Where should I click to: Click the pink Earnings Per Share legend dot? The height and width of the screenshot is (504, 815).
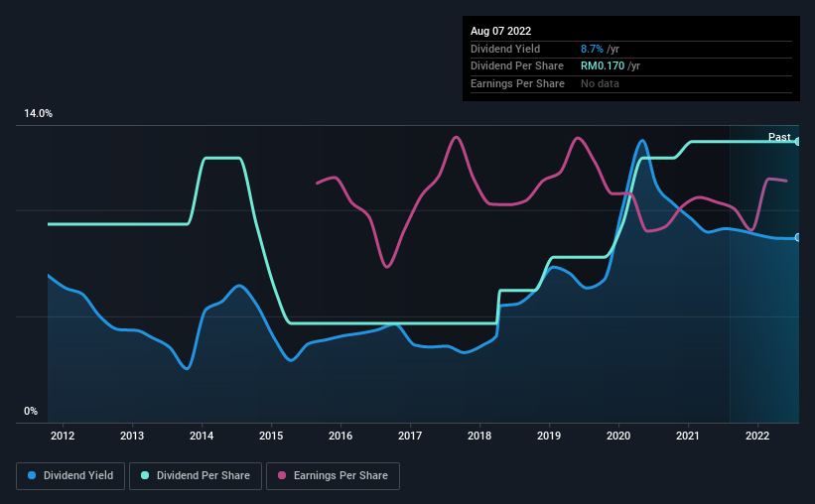point(282,475)
